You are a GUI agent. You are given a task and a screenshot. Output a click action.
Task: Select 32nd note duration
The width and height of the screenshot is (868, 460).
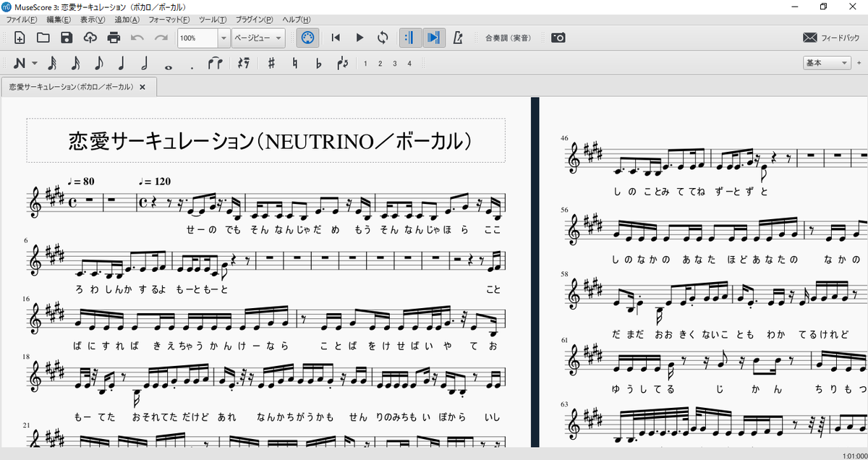51,64
